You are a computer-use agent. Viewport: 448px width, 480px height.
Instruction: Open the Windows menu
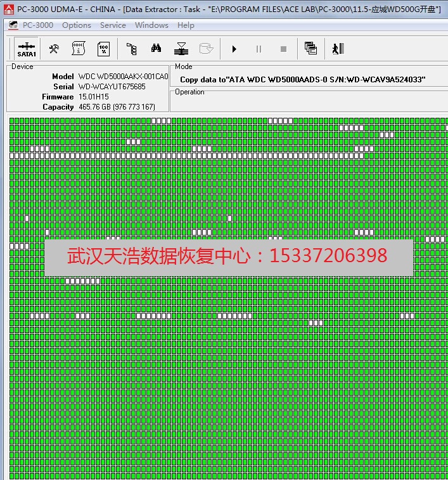click(151, 25)
